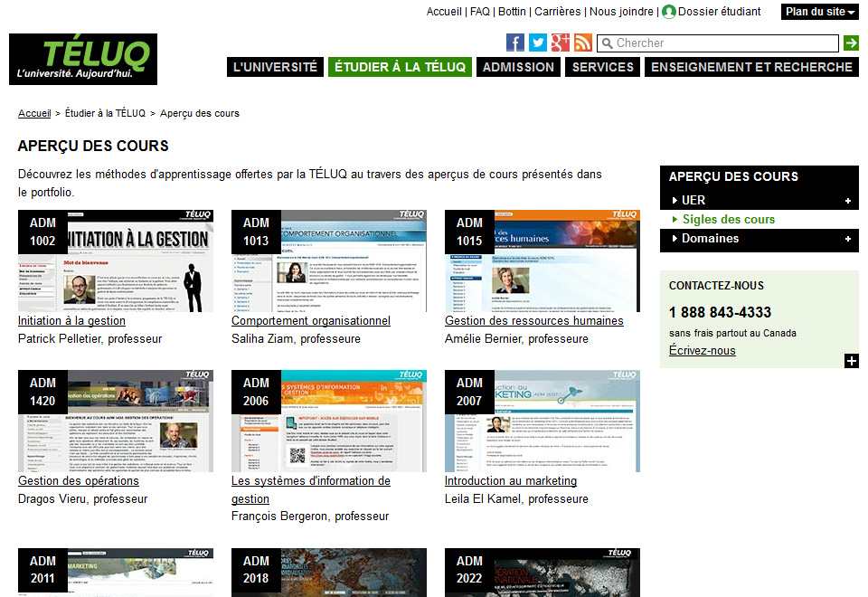Screen dimensions: 868x597
Task: Open the Carrières link
Action: pyautogui.click(x=558, y=12)
